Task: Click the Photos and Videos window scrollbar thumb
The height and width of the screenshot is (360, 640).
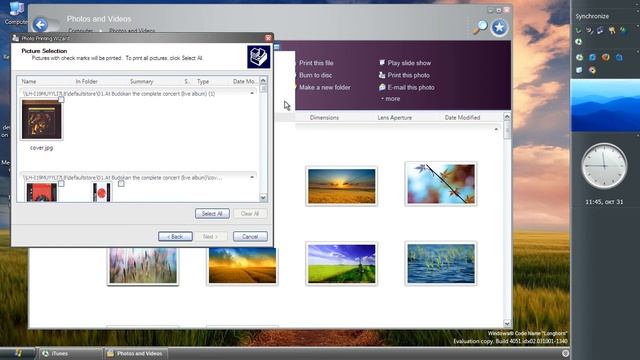Action: [507, 130]
